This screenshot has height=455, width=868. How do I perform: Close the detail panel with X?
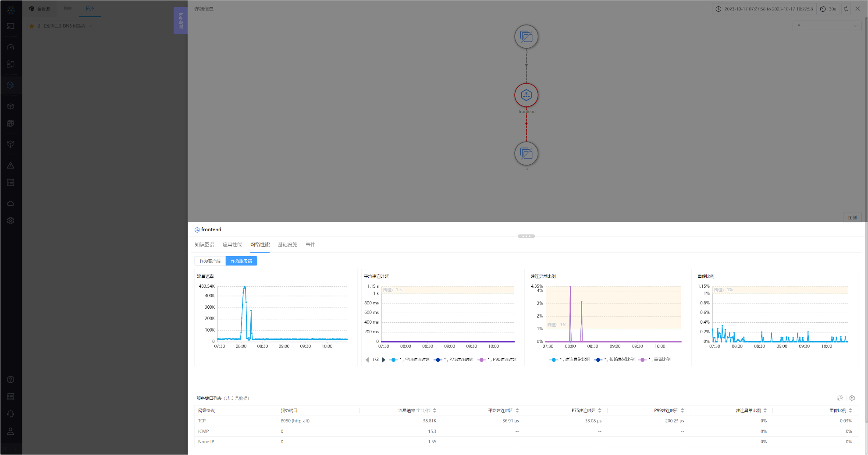tap(857, 9)
